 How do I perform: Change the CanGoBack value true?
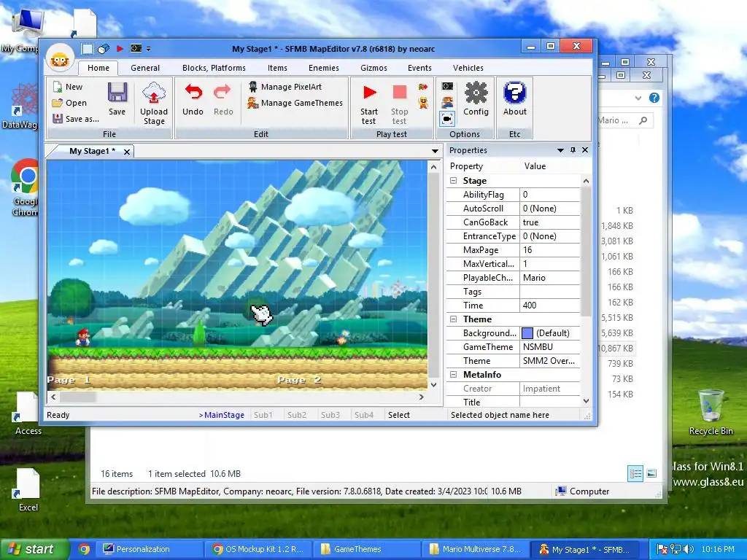(x=550, y=222)
